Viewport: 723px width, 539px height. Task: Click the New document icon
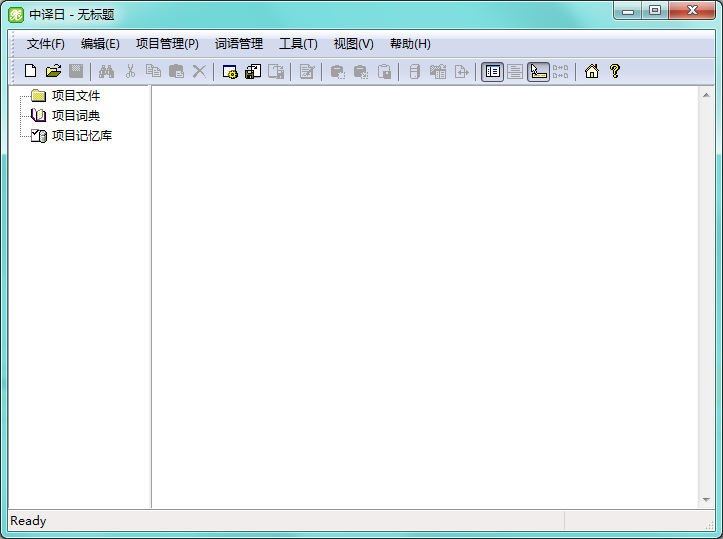(x=30, y=71)
